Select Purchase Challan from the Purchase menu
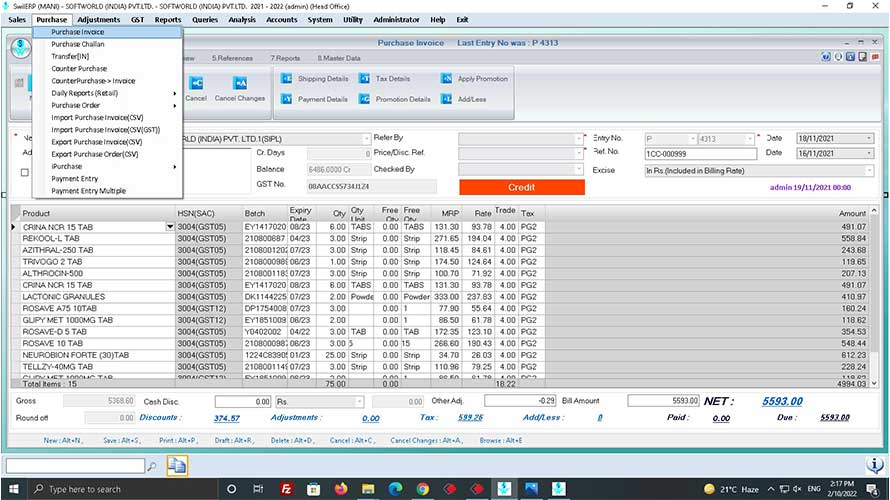The width and height of the screenshot is (890, 500). pos(79,44)
